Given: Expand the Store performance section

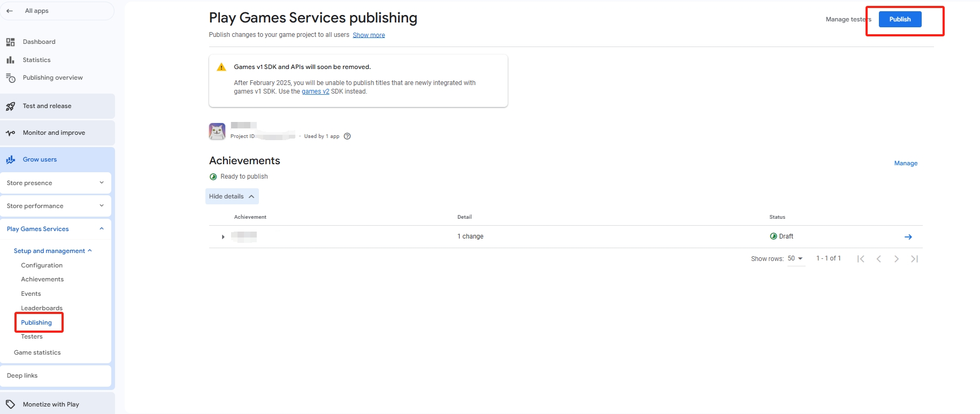Looking at the screenshot, I should pos(56,206).
